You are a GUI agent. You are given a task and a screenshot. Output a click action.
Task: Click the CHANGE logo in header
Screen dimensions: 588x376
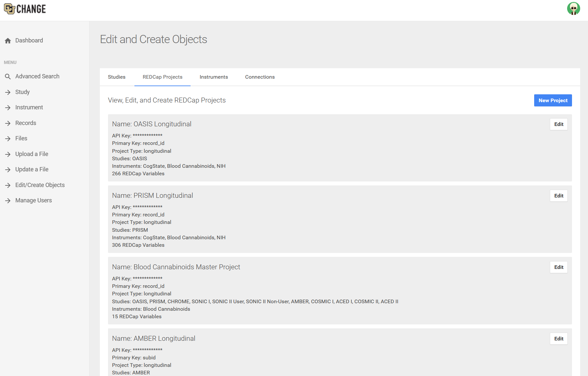tap(25, 9)
